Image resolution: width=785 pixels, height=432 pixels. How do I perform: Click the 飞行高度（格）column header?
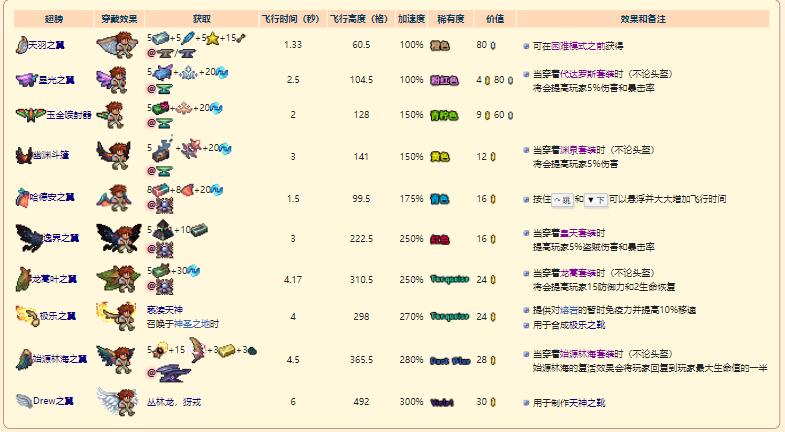tap(362, 19)
